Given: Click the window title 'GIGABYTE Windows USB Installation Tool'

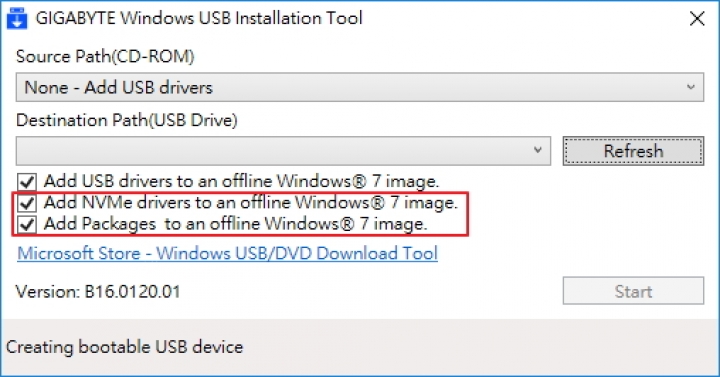Looking at the screenshot, I should [199, 18].
